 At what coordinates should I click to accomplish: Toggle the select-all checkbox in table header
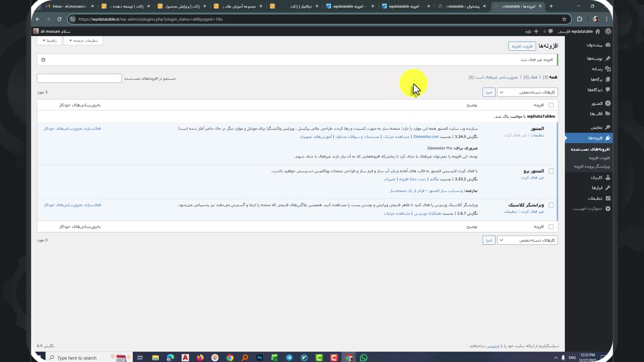pyautogui.click(x=551, y=105)
